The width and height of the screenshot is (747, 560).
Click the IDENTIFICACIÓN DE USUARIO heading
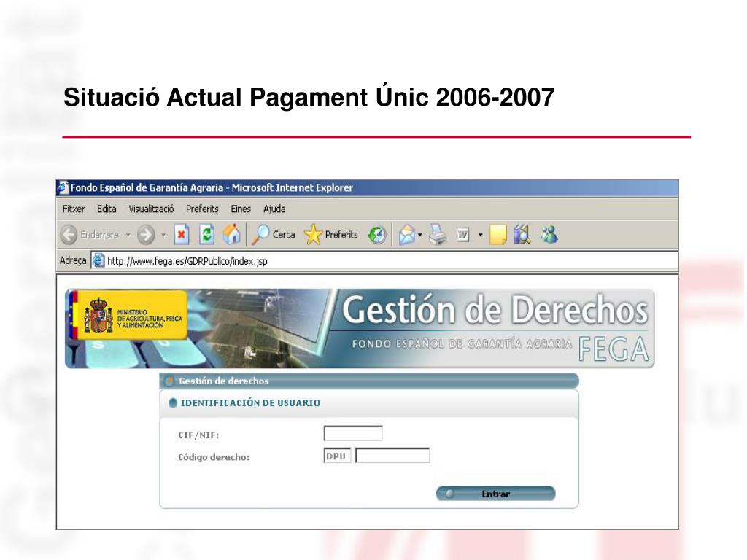(x=250, y=402)
